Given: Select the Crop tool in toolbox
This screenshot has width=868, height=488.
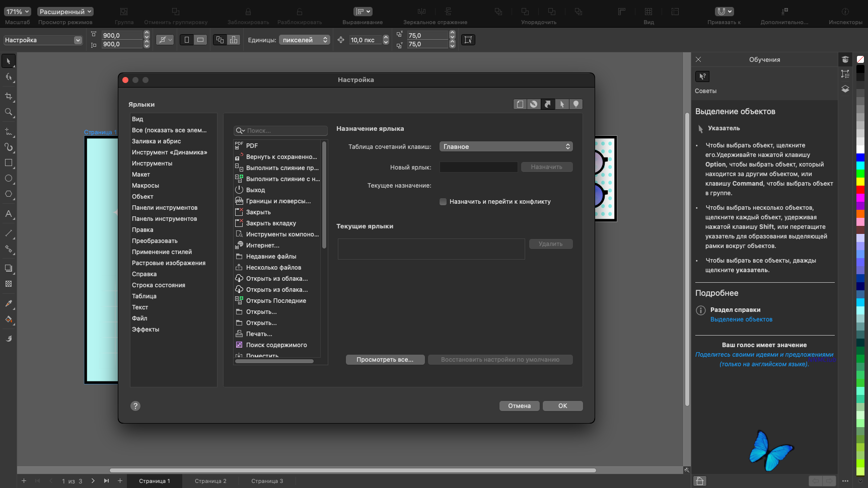Looking at the screenshot, I should (9, 96).
